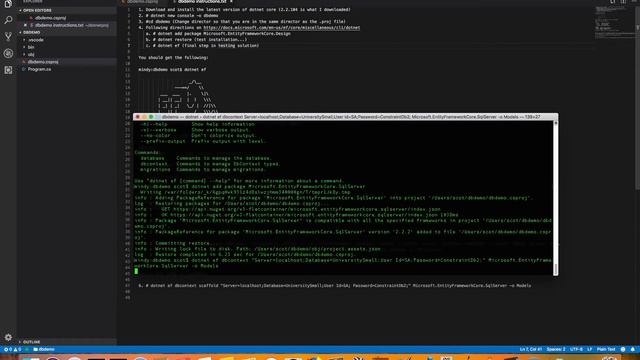Open the Debug view in activity bar
Viewport: 640px width, 360px height.
click(x=8, y=53)
